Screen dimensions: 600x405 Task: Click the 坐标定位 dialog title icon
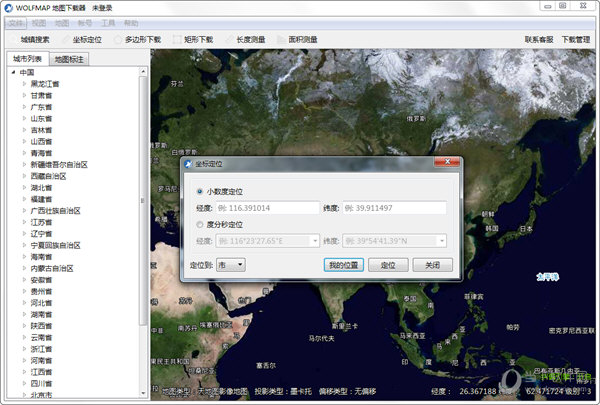(x=188, y=164)
